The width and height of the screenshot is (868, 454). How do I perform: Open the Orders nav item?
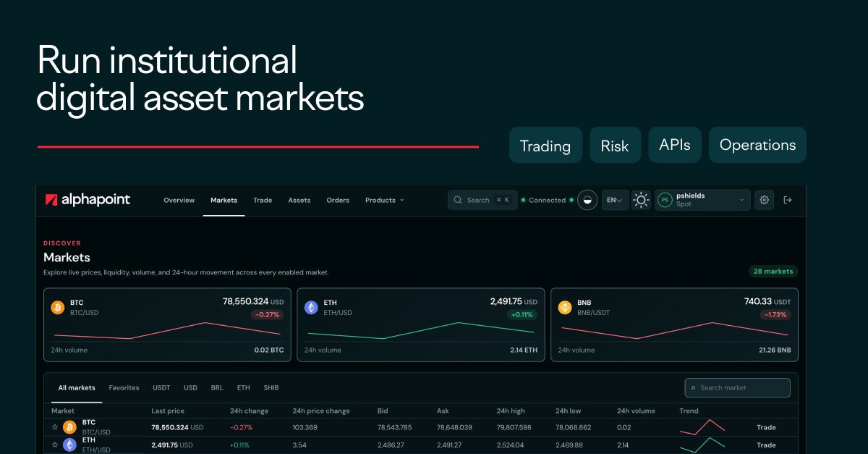click(338, 200)
